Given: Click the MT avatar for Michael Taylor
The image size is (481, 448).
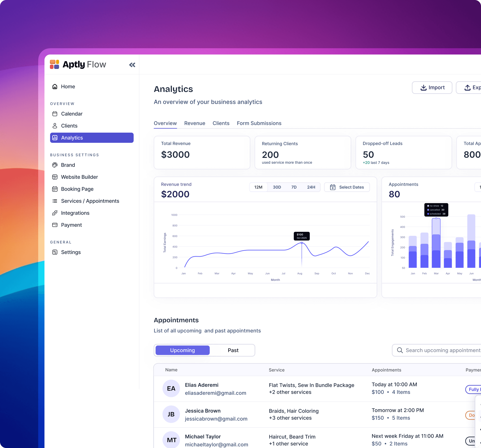Looking at the screenshot, I should 171,440.
